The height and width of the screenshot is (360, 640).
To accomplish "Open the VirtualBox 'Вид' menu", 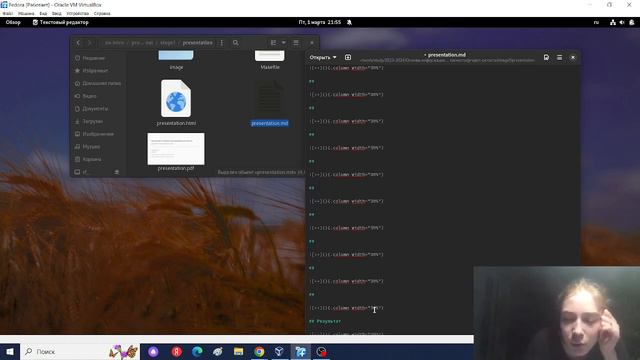I will [x=43, y=13].
